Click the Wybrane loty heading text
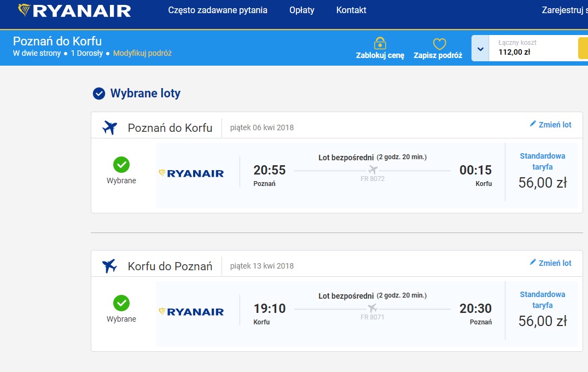This screenshot has height=372, width=588. 145,93
